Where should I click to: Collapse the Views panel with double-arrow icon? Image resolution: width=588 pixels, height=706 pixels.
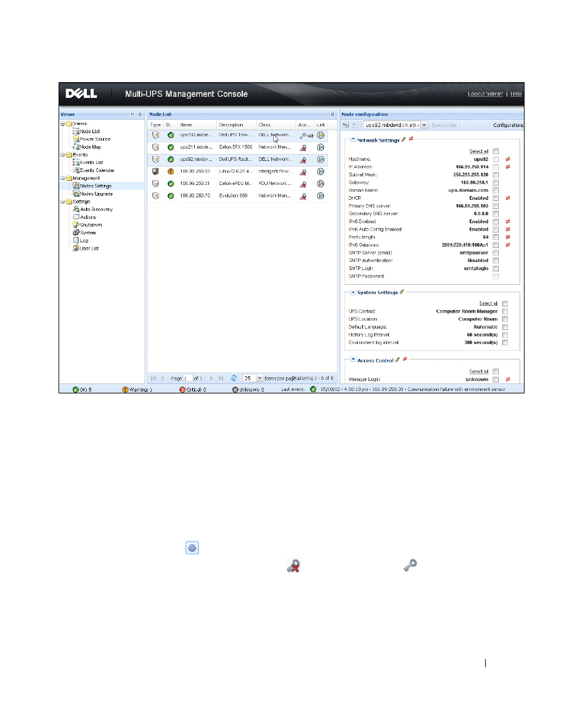(x=133, y=114)
